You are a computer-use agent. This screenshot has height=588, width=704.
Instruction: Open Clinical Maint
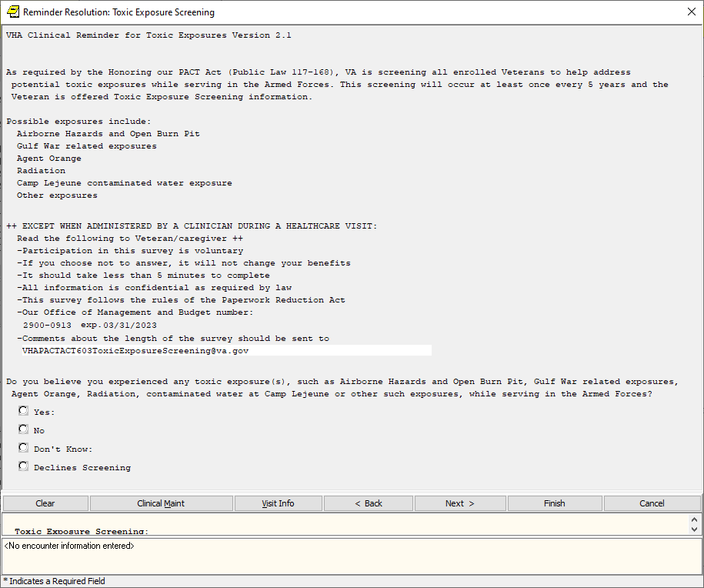pyautogui.click(x=161, y=503)
